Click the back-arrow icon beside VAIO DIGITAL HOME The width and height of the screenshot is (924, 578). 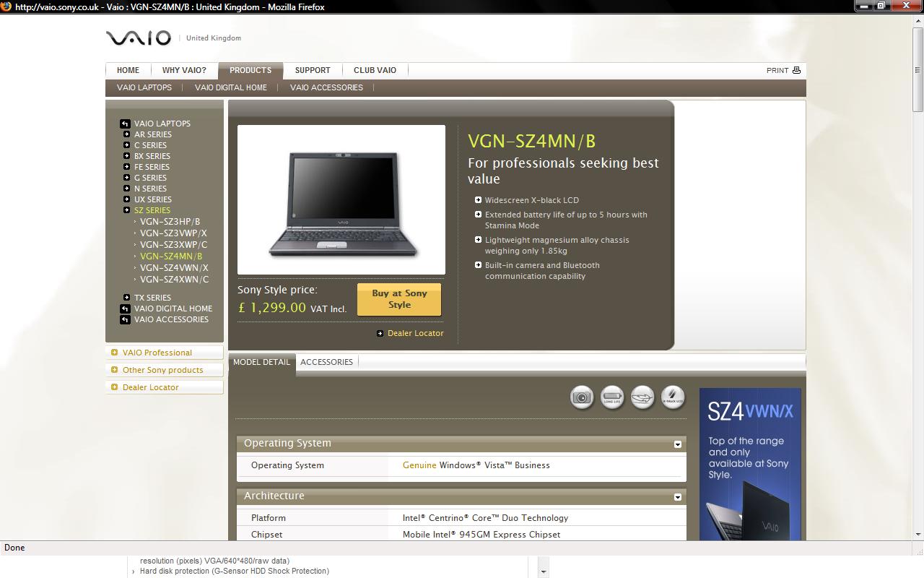126,309
